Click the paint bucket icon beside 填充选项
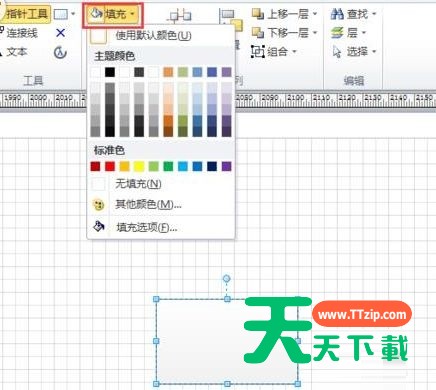 click(99, 226)
